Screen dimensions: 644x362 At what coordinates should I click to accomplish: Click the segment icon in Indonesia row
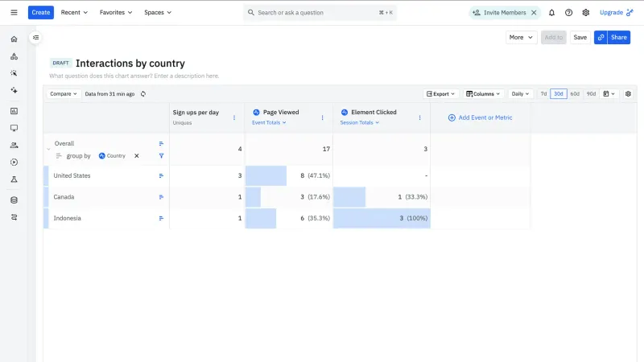[x=161, y=218]
